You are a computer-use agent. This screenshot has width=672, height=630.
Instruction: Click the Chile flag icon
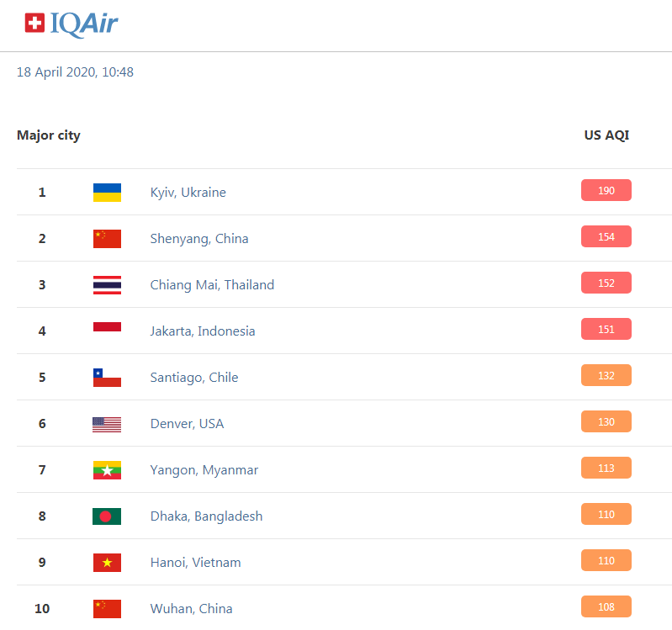coord(107,378)
